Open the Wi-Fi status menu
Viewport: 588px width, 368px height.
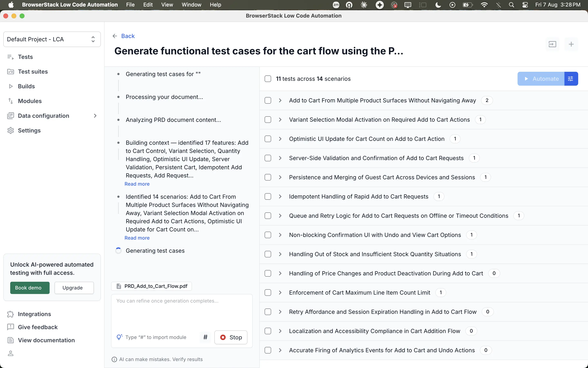coord(484,5)
